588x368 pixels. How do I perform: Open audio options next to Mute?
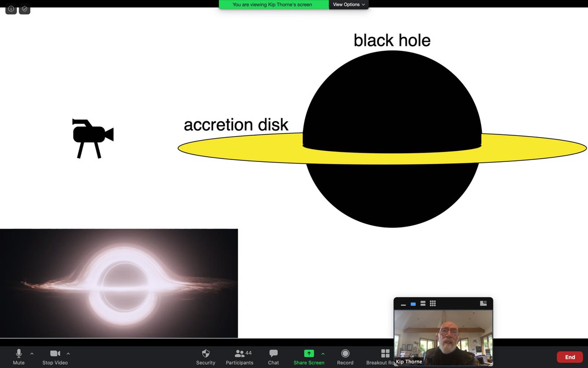32,353
